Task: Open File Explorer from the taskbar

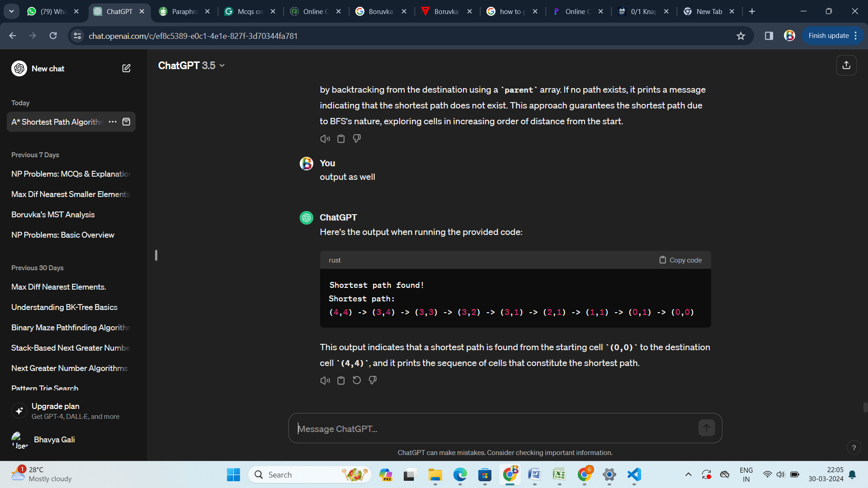Action: coord(435,474)
